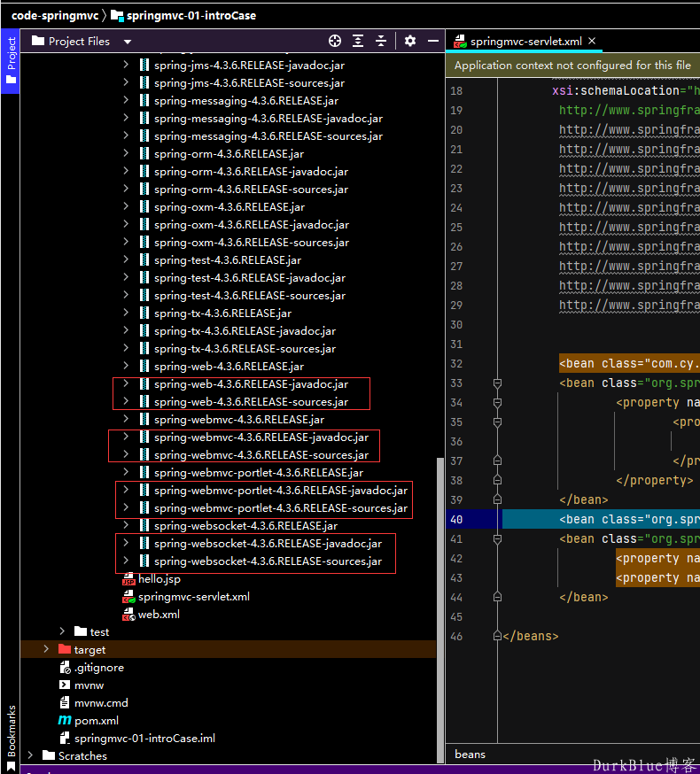The width and height of the screenshot is (700, 774).
Task: Toggle code fold marker on line 34
Action: [x=497, y=403]
